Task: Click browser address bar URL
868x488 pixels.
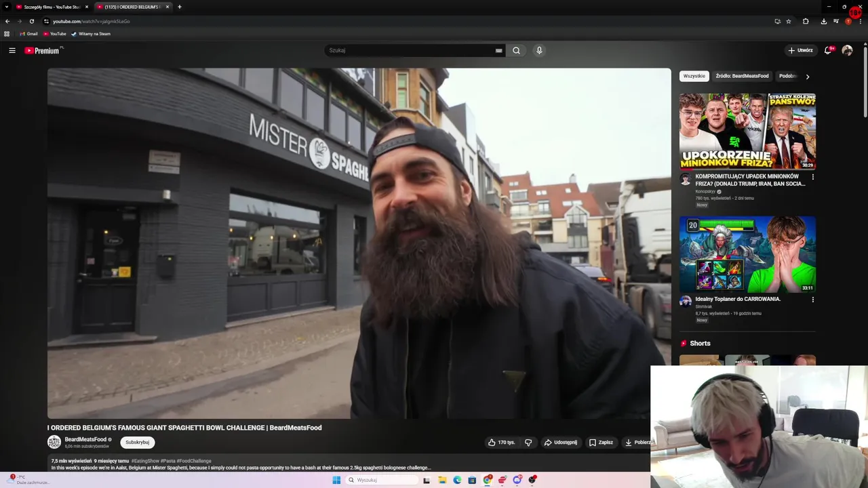Action: tap(92, 21)
